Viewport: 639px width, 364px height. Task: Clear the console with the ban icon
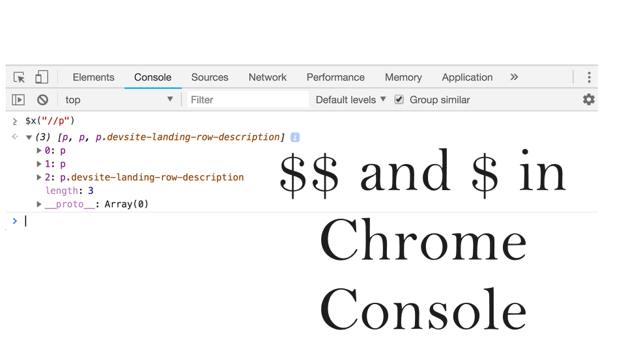coord(42,100)
